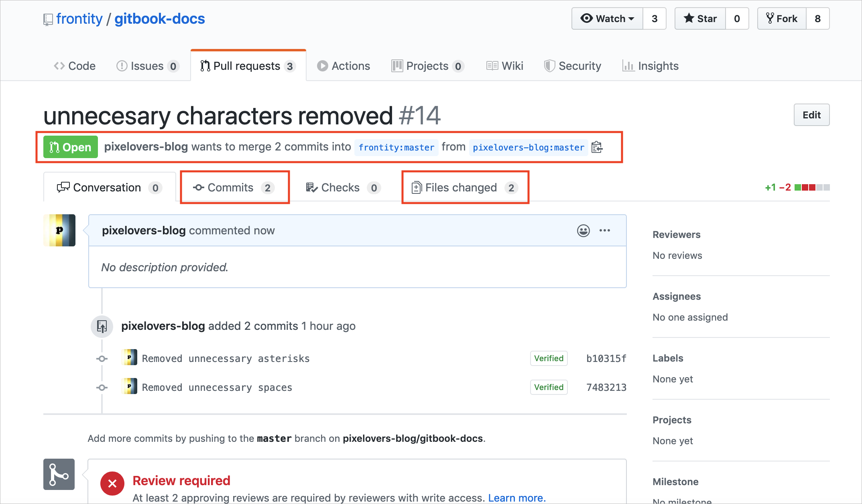Image resolution: width=862 pixels, height=504 pixels.
Task: Click the Projects sidebar heading
Action: [x=672, y=420]
